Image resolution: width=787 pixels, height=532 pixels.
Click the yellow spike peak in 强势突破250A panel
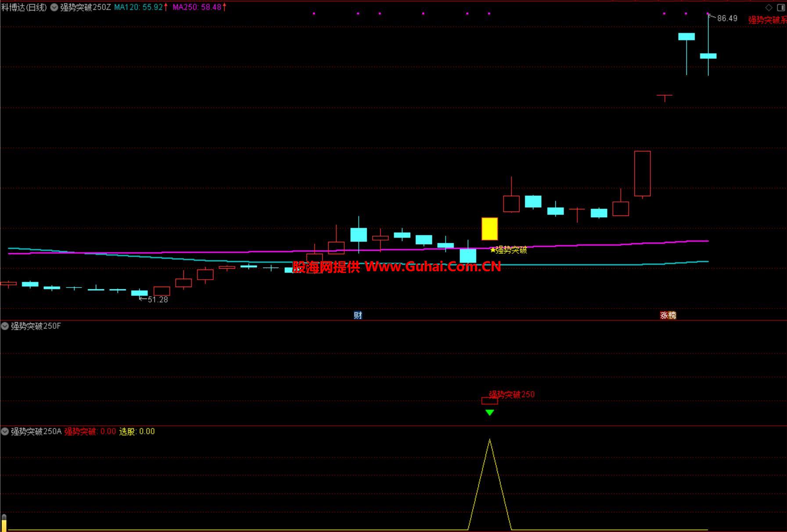490,440
